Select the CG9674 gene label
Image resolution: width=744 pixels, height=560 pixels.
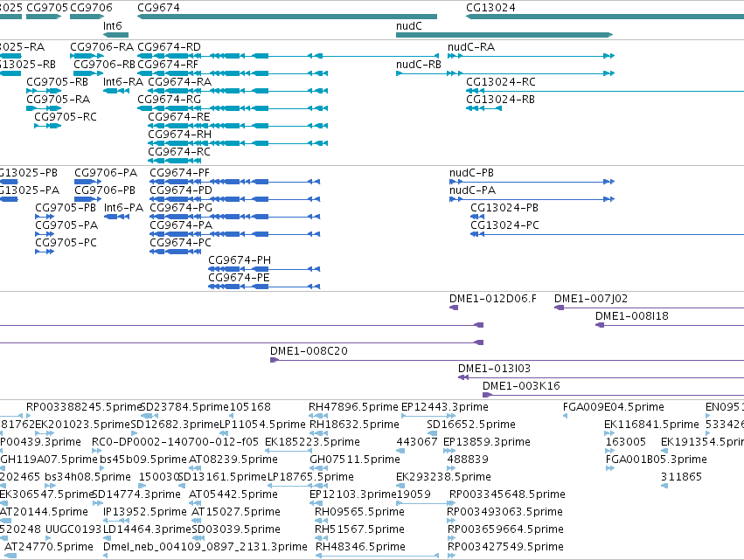158,8
